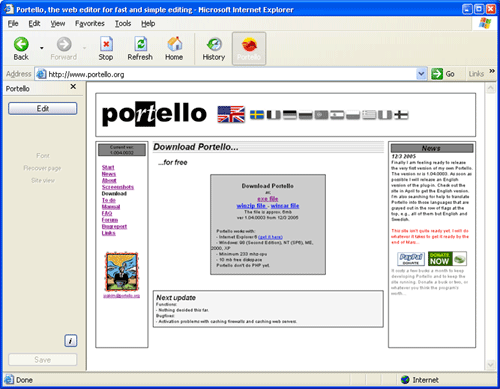Click the page scrollbar down arrow
500x389 pixels.
490,365
